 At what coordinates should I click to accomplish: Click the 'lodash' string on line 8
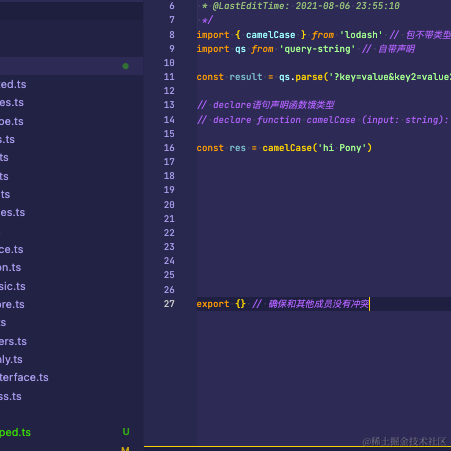(x=361, y=35)
